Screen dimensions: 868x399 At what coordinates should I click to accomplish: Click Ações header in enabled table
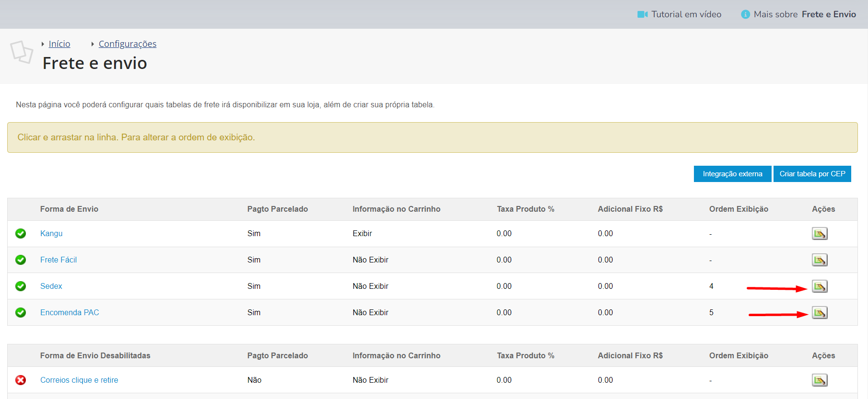coord(823,209)
